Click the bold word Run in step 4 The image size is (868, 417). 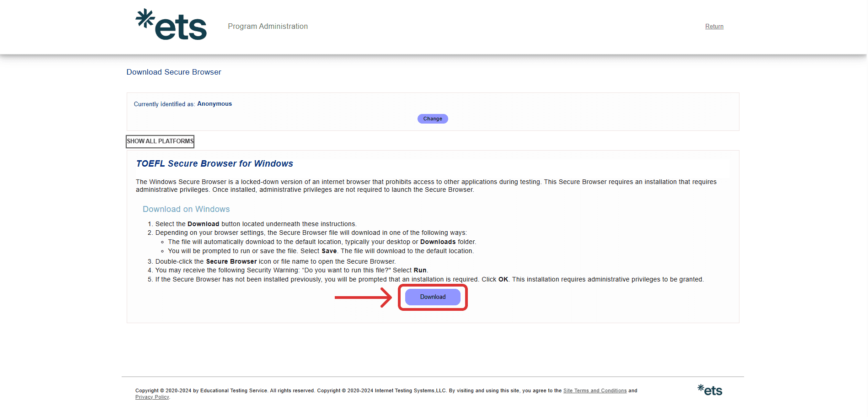(420, 271)
